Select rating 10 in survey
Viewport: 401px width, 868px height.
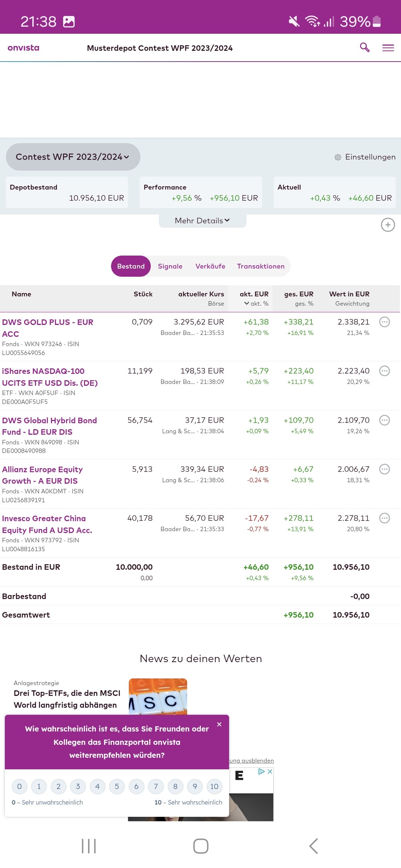[214, 786]
